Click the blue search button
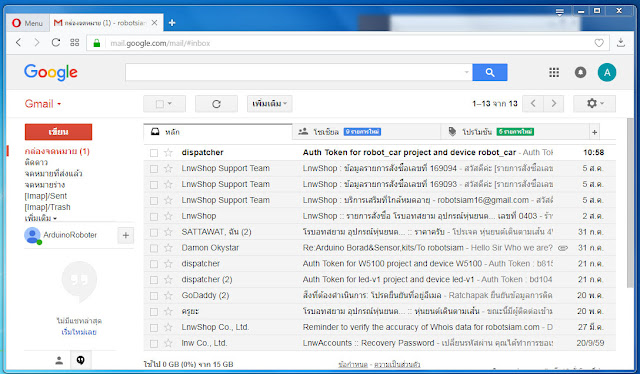Image resolution: width=640 pixels, height=374 pixels. click(490, 72)
